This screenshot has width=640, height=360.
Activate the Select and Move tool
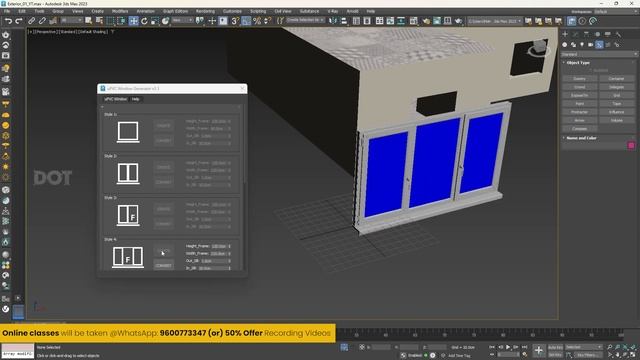coord(133,21)
